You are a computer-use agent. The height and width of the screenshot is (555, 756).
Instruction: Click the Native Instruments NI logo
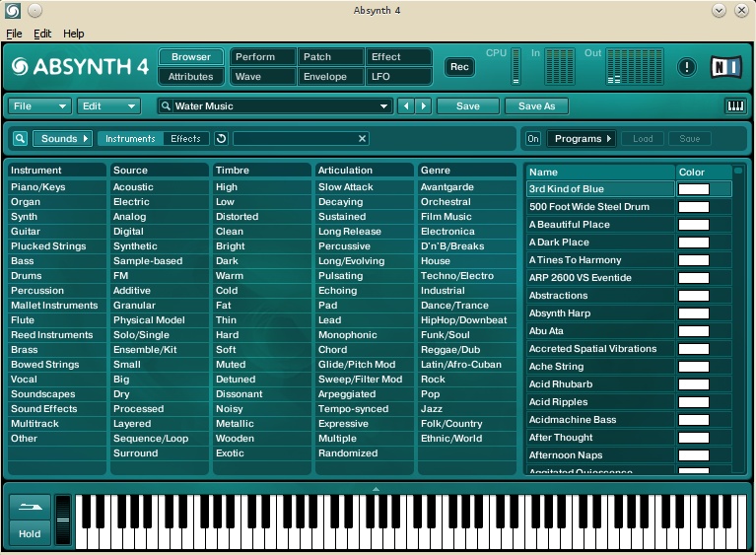coord(726,67)
